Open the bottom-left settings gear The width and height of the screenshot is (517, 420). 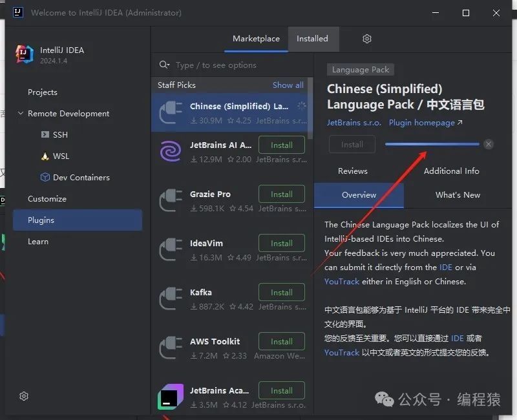[24, 396]
